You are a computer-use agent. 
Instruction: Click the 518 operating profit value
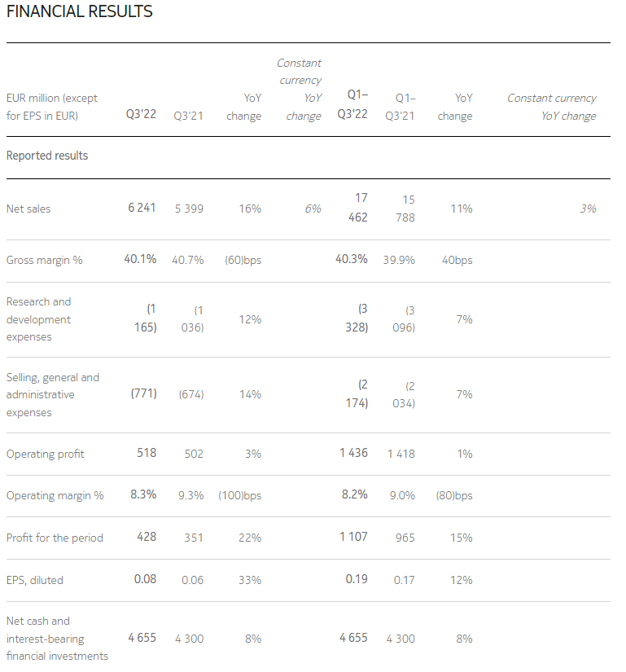pyautogui.click(x=147, y=453)
